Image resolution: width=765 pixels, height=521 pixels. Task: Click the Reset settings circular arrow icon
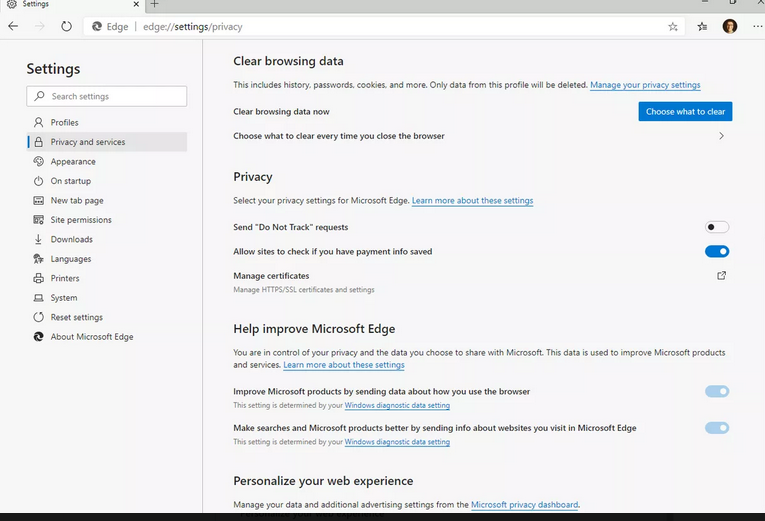click(x=39, y=317)
